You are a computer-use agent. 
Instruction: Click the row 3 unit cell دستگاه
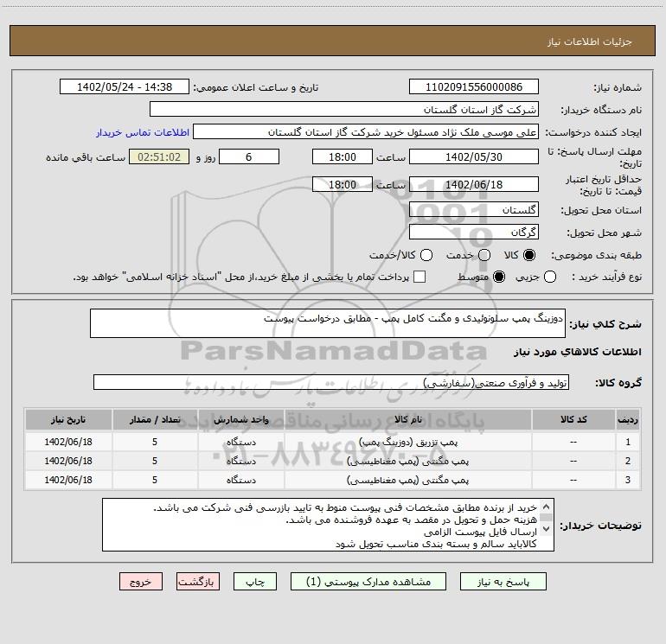tap(240, 480)
